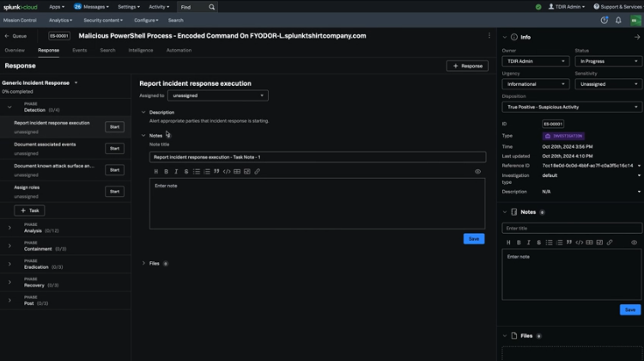Click the arrow to collapse Info sidebar
644x361 pixels.
[x=637, y=37]
